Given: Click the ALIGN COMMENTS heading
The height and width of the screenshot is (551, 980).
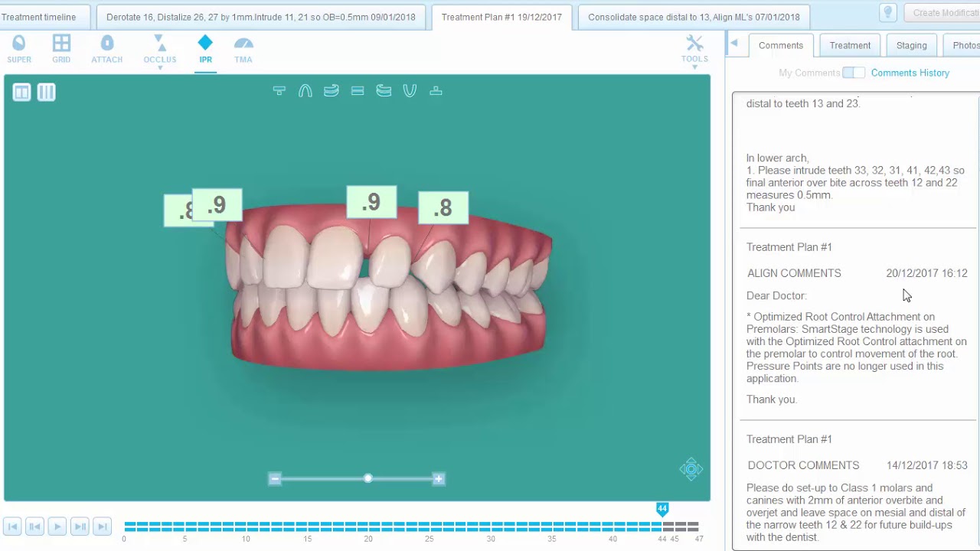Looking at the screenshot, I should [794, 273].
